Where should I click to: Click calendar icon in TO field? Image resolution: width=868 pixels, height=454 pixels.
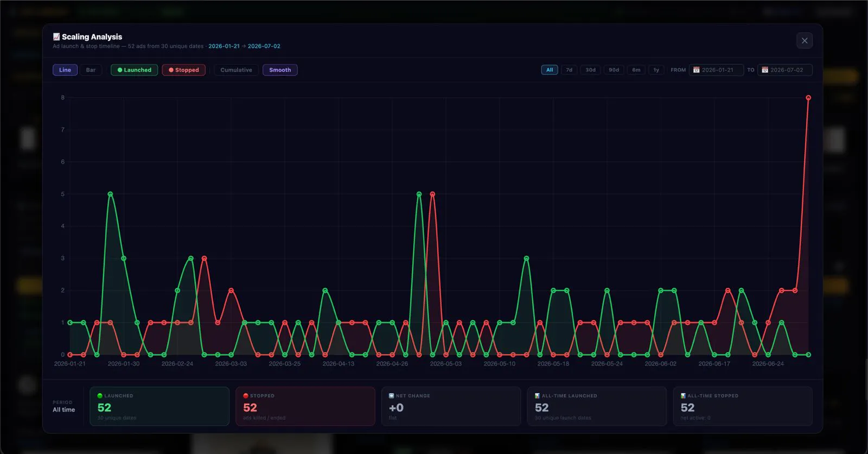pyautogui.click(x=765, y=70)
